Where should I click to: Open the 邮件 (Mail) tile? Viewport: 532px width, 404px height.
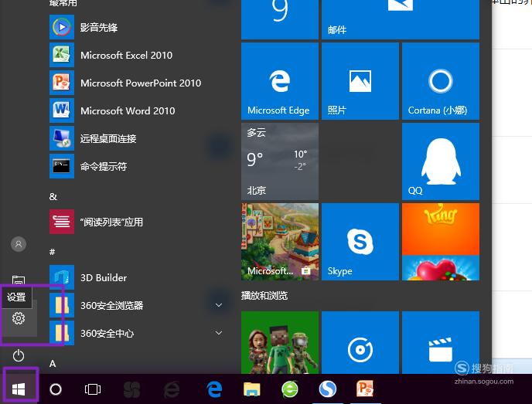click(x=401, y=19)
